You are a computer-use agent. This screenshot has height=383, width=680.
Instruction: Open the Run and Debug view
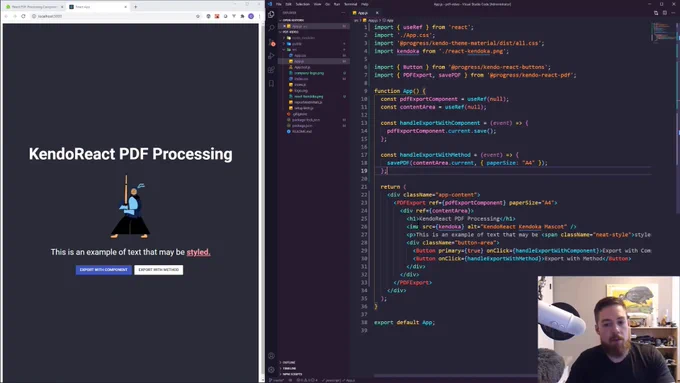[x=271, y=56]
